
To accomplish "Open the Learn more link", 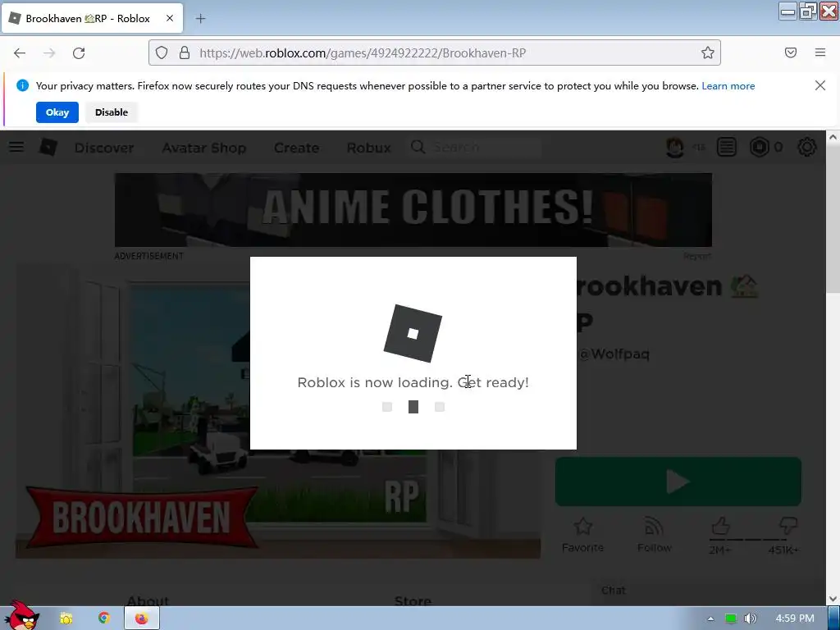I will 728,85.
